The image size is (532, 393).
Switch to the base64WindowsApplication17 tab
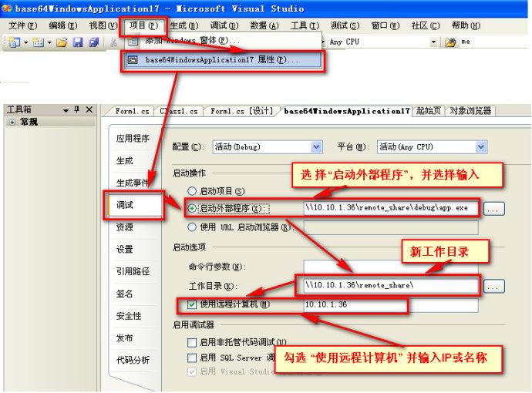[x=347, y=111]
